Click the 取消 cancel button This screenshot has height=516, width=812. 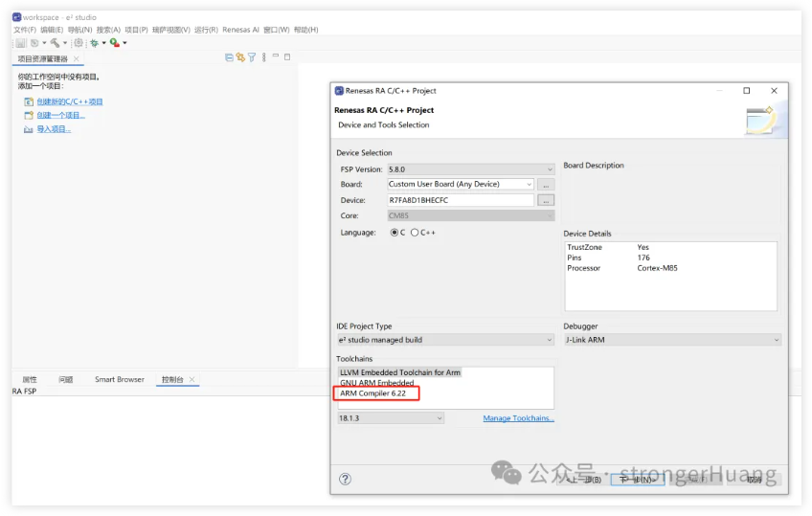tap(754, 480)
